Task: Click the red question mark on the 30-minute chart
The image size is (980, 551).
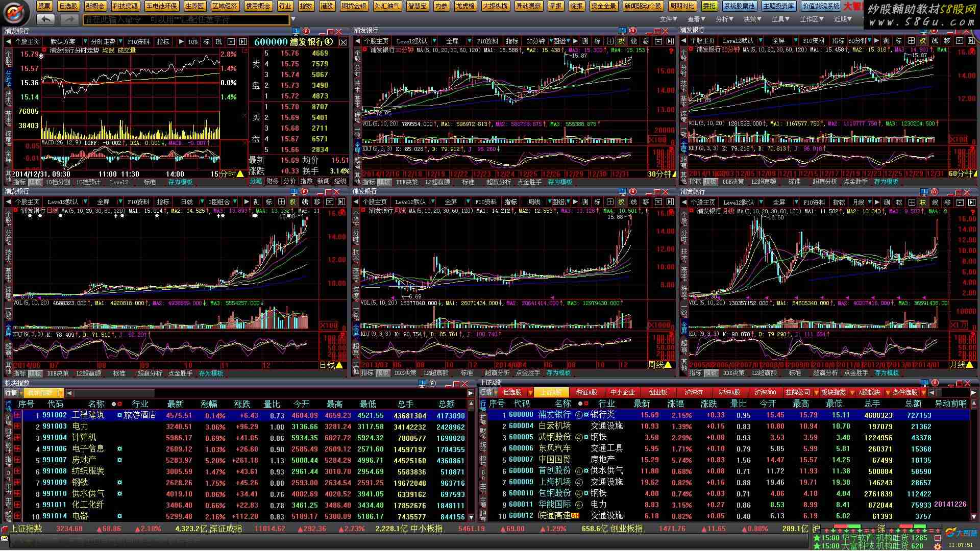Action: (671, 51)
